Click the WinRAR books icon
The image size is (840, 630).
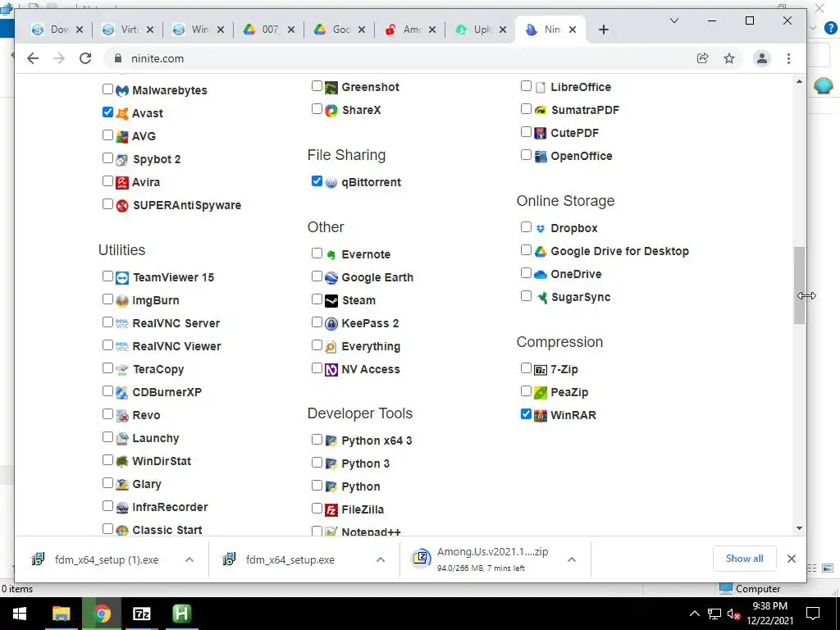541,416
